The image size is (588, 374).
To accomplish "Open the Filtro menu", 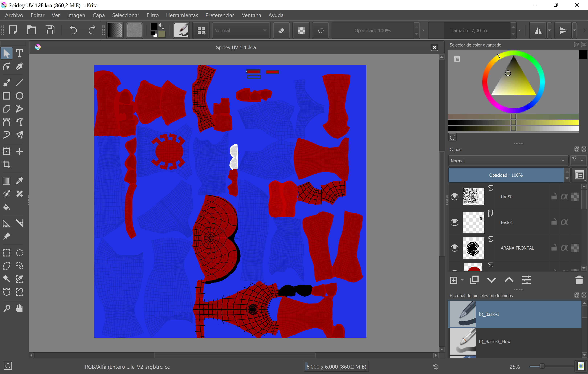I will tap(152, 15).
